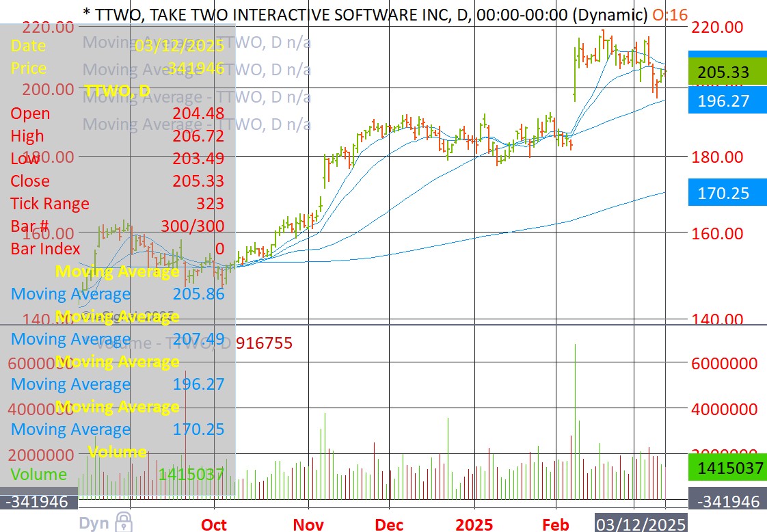Click the orange O:16 text in the title
Image resolution: width=767 pixels, height=532 pixels.
click(670, 14)
